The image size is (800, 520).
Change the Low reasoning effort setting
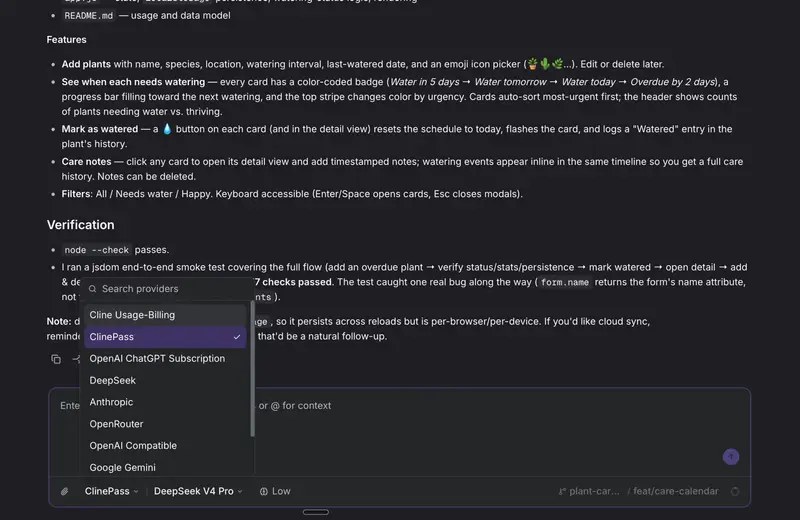pyautogui.click(x=275, y=491)
